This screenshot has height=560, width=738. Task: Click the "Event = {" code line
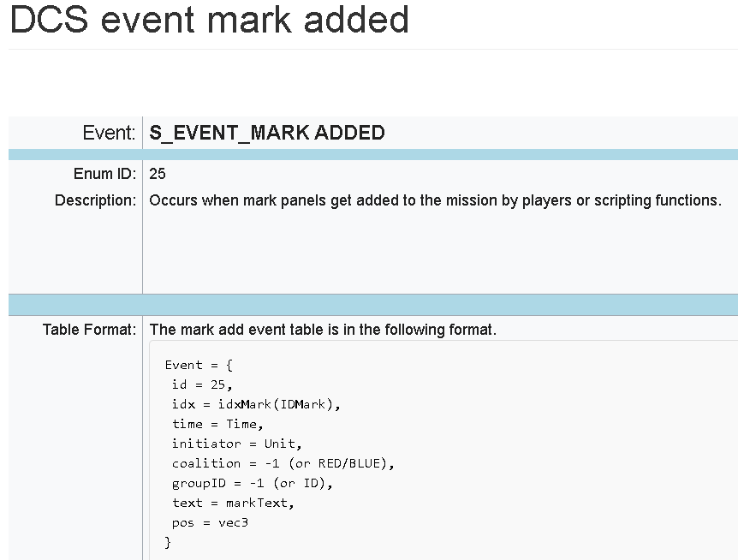pos(193,365)
